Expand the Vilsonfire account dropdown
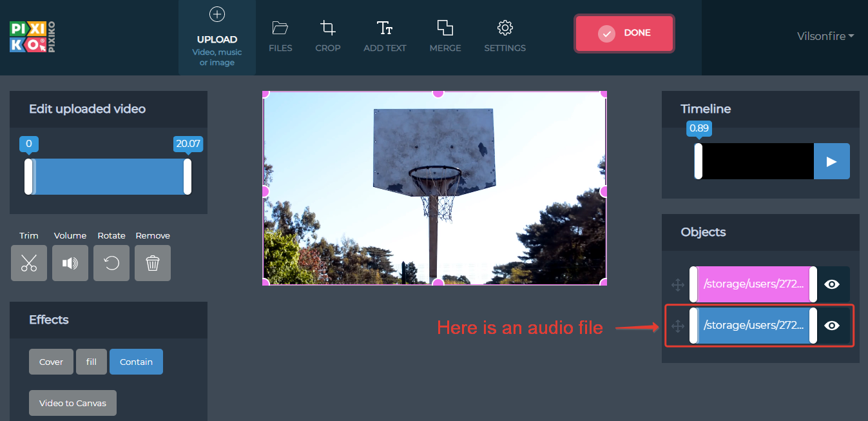The width and height of the screenshot is (868, 421). click(x=825, y=36)
